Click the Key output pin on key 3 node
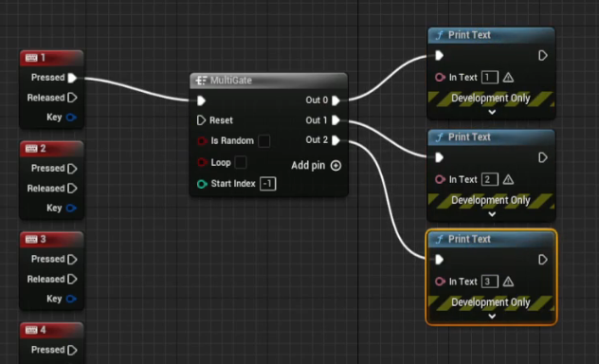 coord(71,299)
